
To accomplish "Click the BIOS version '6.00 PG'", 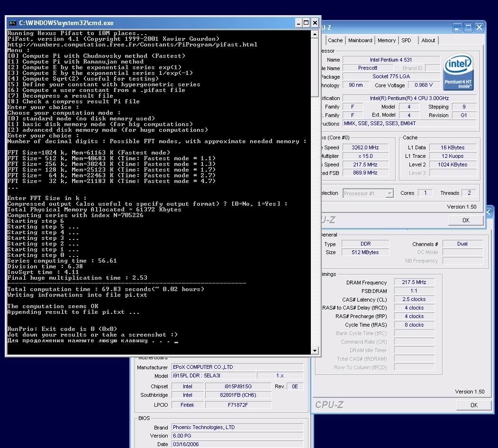I will [x=237, y=436].
